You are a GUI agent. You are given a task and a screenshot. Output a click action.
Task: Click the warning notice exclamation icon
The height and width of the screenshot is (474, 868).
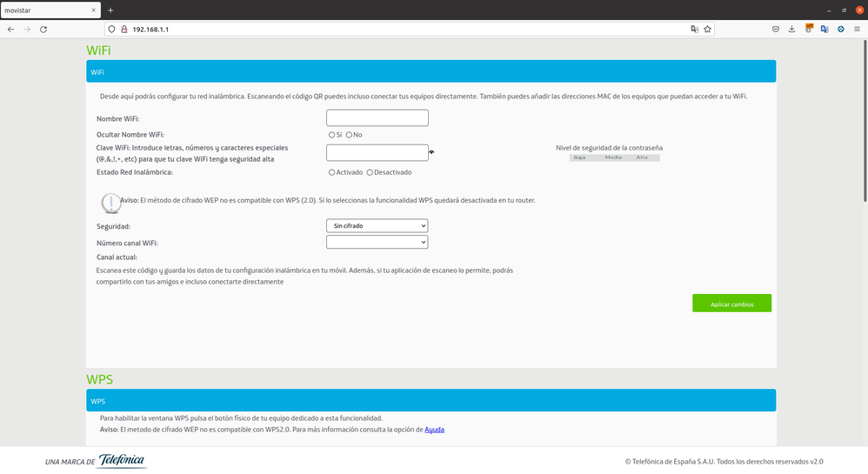[110, 203]
